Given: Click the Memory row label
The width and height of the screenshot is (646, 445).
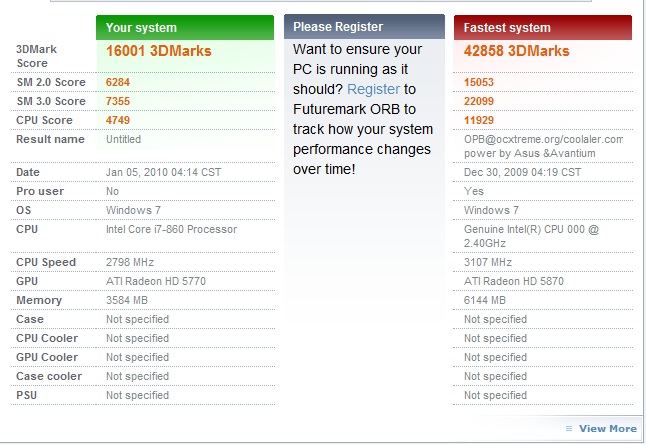Looking at the screenshot, I should point(39,300).
